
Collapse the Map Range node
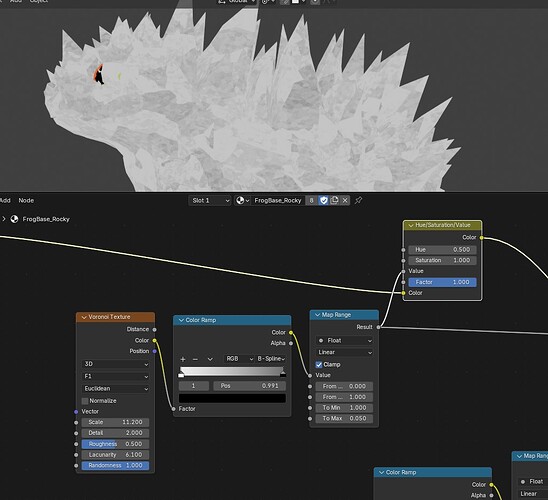click(x=317, y=315)
